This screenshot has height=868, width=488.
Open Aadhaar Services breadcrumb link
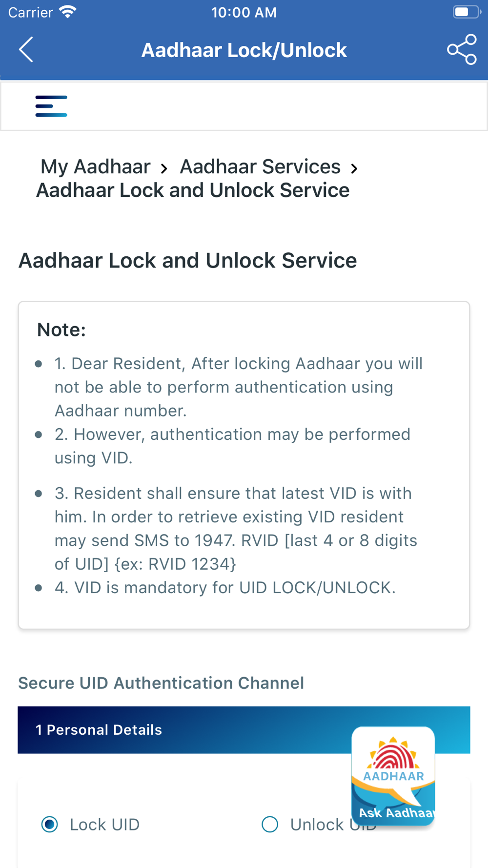point(260,167)
